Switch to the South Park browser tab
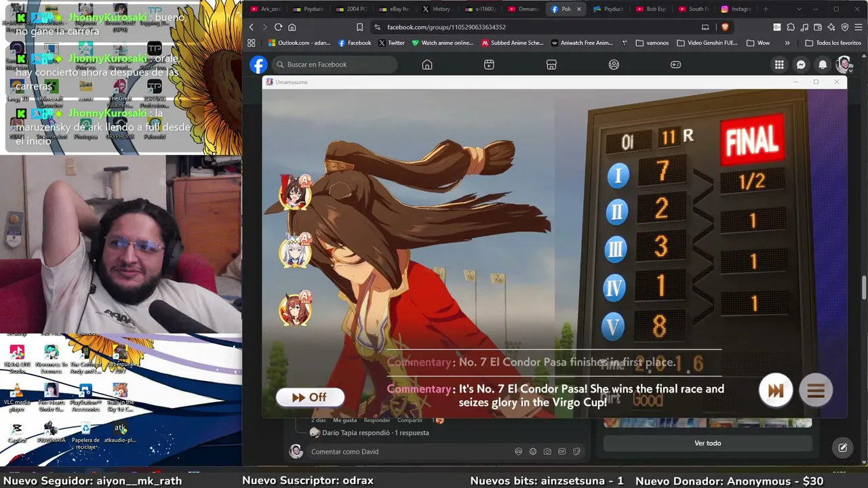868x488 pixels. pyautogui.click(x=694, y=9)
